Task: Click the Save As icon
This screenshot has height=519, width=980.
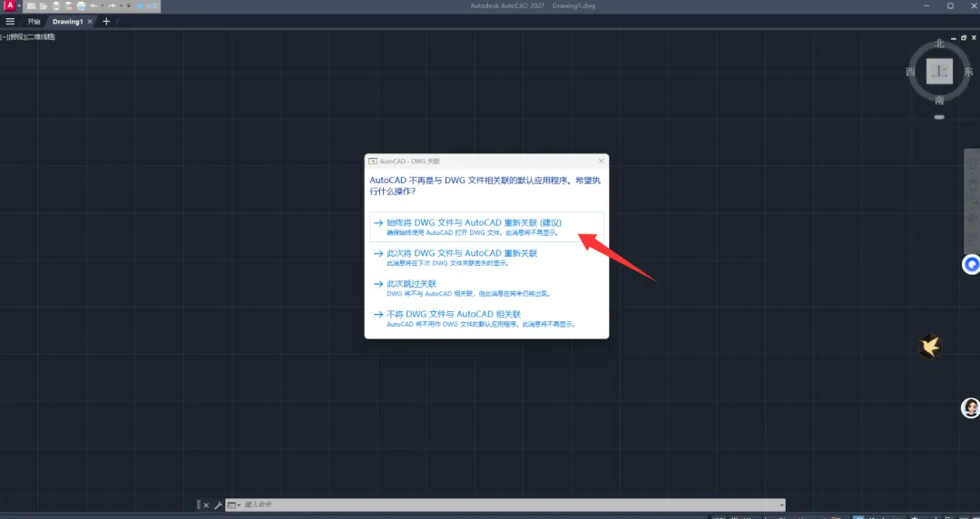Action: 69,5
